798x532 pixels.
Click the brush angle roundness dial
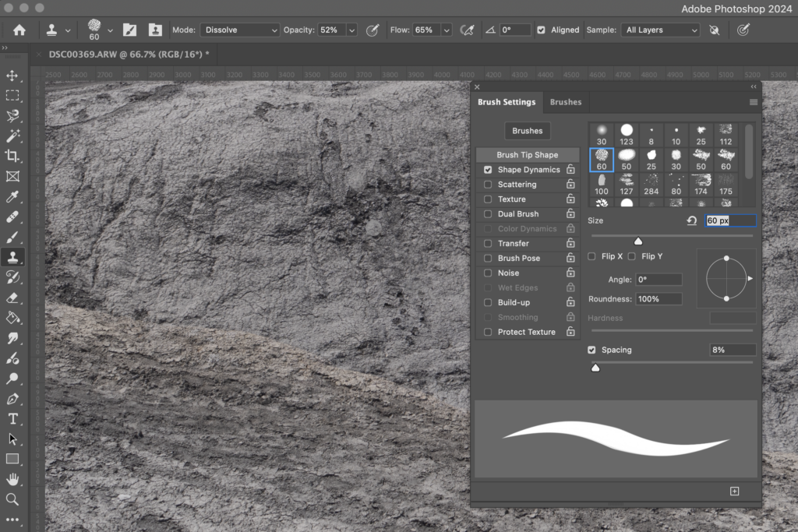click(726, 279)
